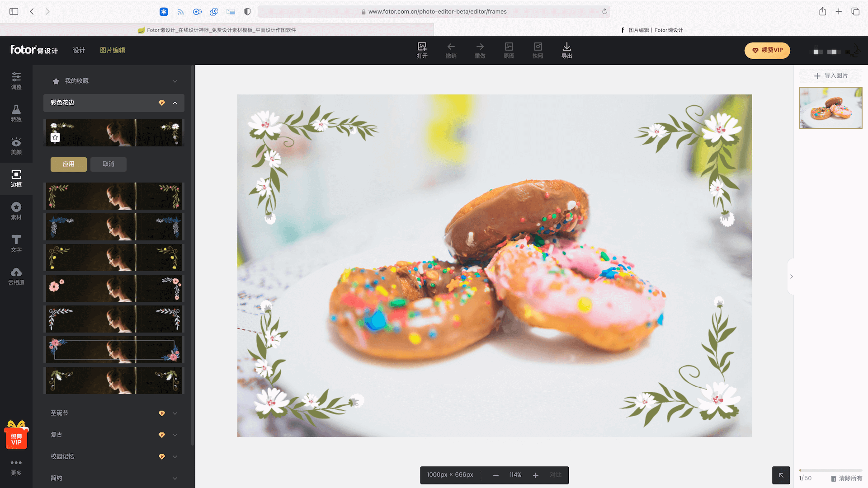
Task: Click the zoom in plus button
Action: 536,475
